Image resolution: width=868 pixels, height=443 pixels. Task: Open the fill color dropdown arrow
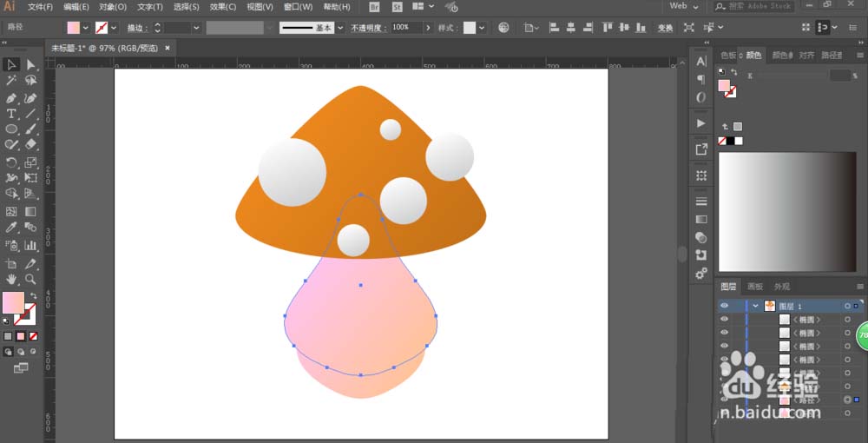[x=85, y=28]
